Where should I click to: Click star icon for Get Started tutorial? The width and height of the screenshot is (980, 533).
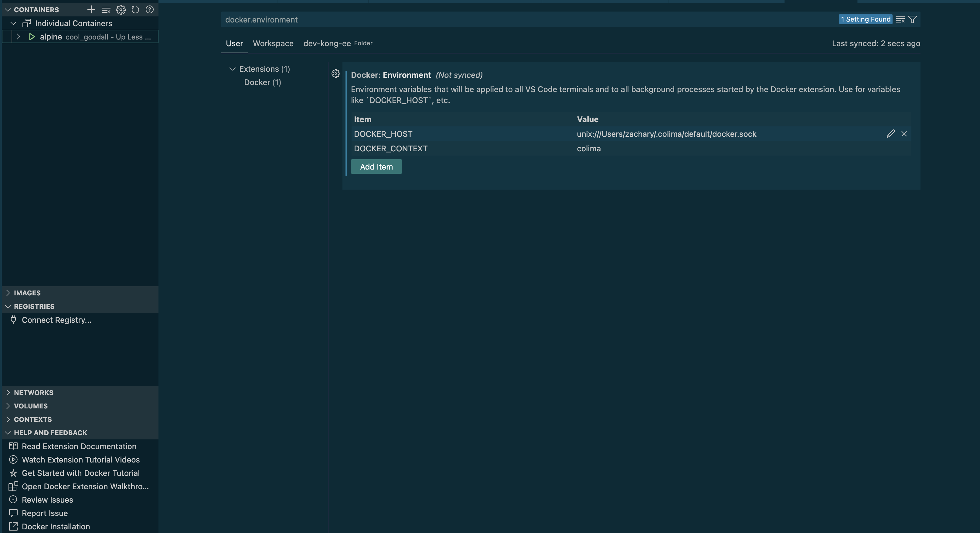[13, 473]
